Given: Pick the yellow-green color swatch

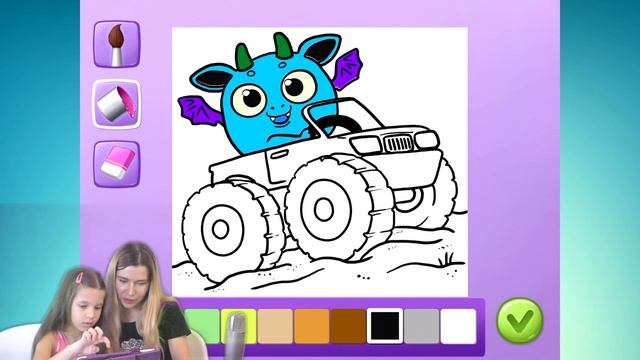Looking at the screenshot, I should [x=239, y=326].
